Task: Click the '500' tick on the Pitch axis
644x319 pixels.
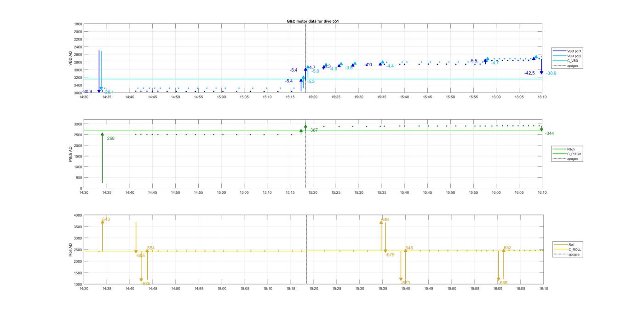Action: click(80, 178)
